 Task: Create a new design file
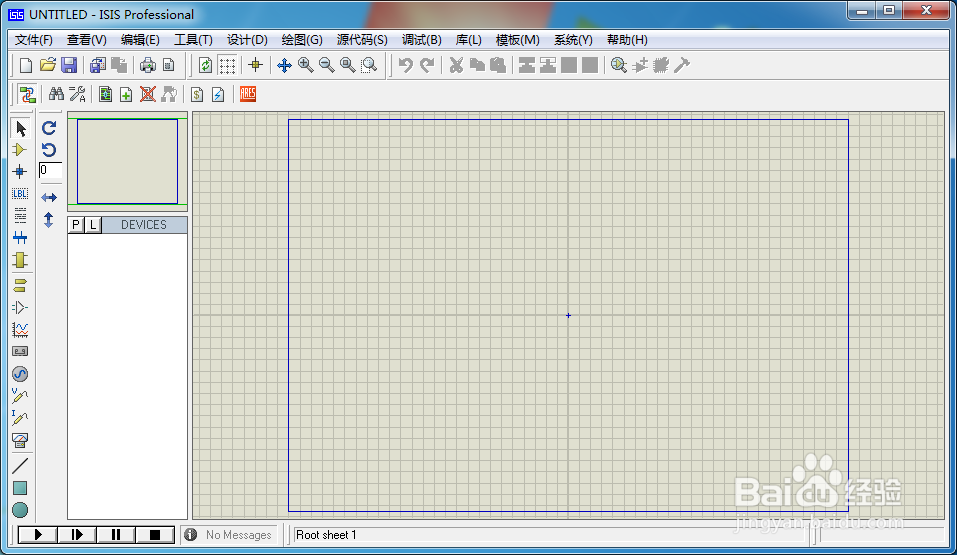[x=26, y=65]
